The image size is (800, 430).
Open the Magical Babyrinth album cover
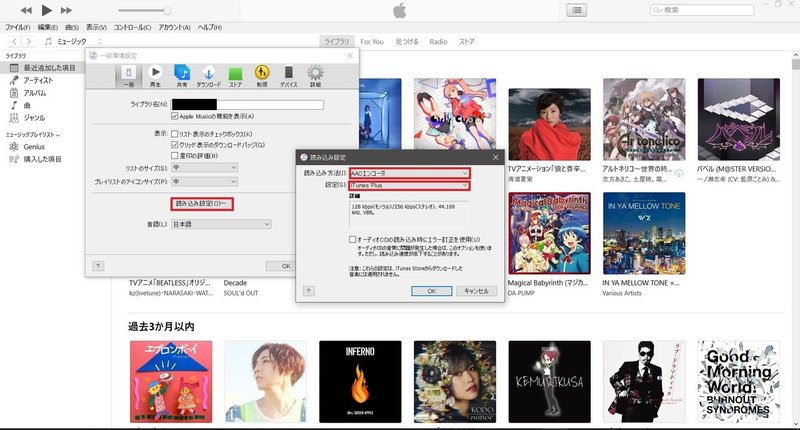pyautogui.click(x=549, y=233)
